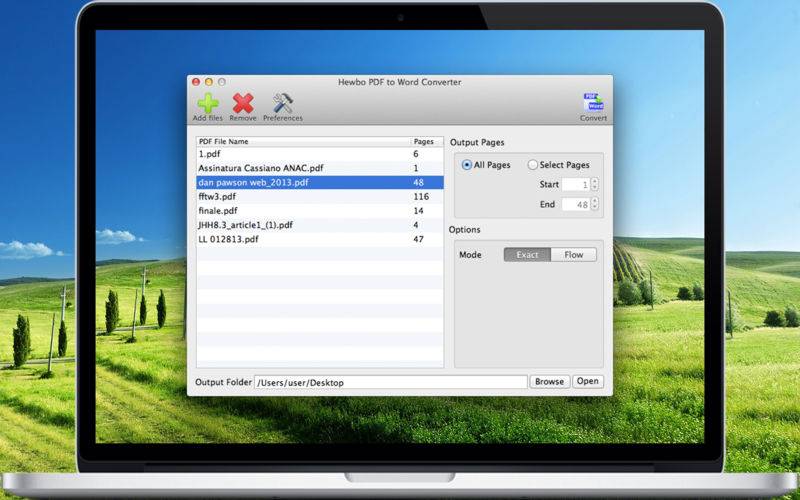800x500 pixels.
Task: Click the Convert PDF to Word icon
Action: (x=593, y=103)
